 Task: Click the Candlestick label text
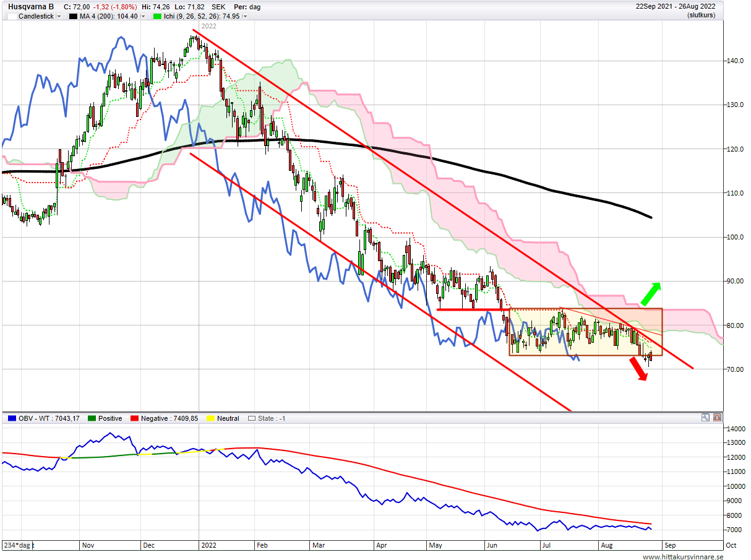(x=36, y=16)
